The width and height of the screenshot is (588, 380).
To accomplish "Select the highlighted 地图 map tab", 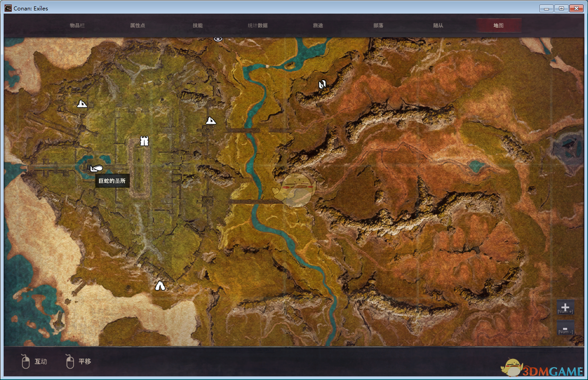I will point(499,25).
